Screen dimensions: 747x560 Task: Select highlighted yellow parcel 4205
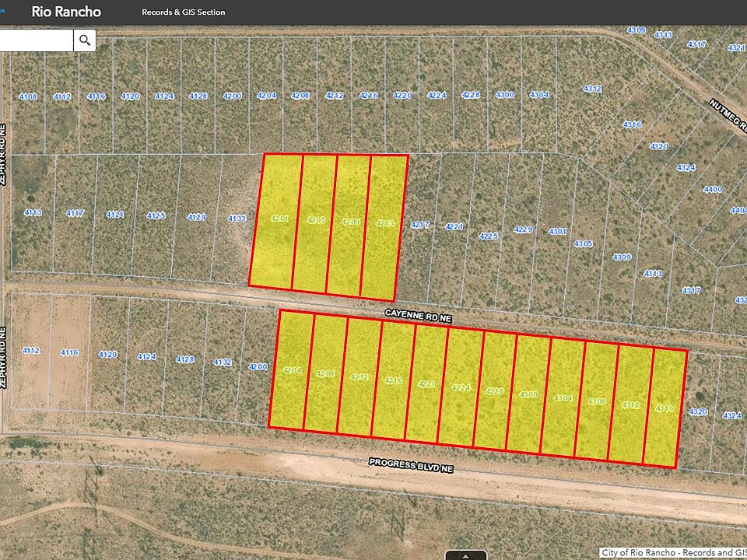coord(314,223)
